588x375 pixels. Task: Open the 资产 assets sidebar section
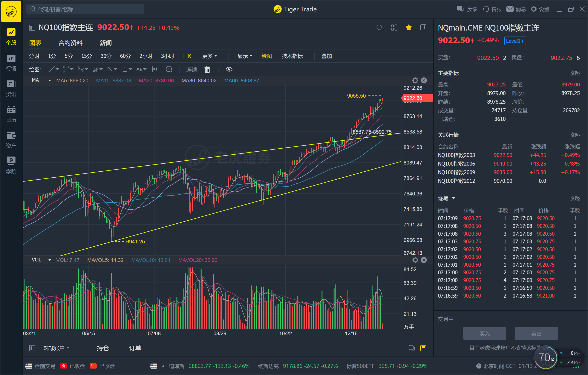pos(11,140)
